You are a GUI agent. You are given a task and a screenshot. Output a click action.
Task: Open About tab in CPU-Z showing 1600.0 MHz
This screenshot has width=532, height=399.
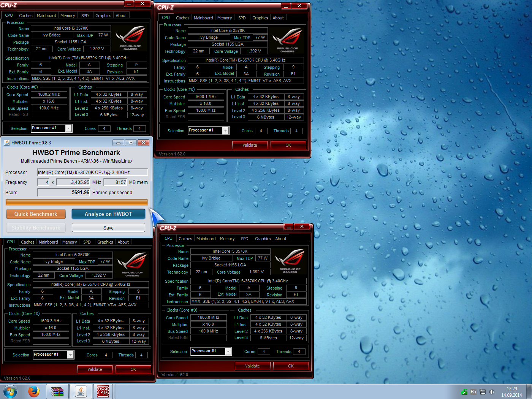coord(281,239)
